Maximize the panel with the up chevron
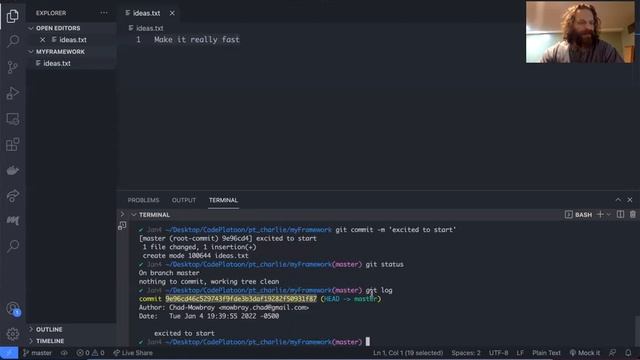640x360 pixels. 618,200
